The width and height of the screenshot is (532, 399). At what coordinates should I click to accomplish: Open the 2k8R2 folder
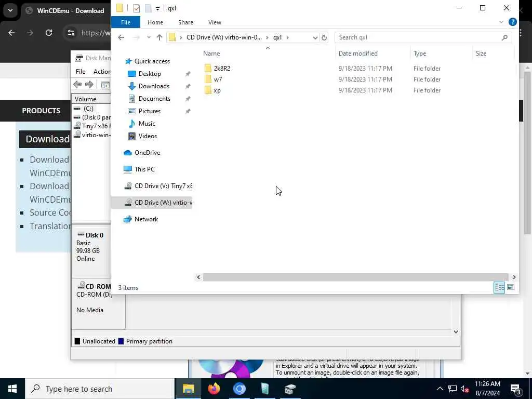tap(222, 68)
